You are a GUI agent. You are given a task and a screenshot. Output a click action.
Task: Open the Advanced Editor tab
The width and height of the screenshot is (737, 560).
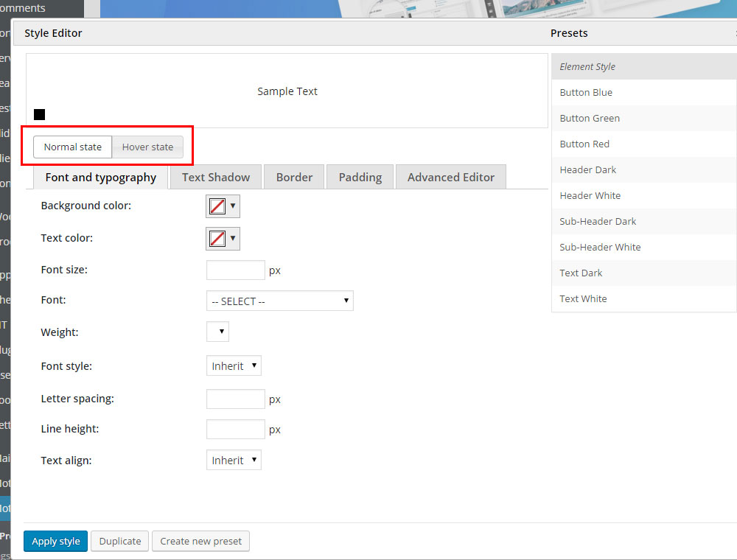click(x=451, y=177)
